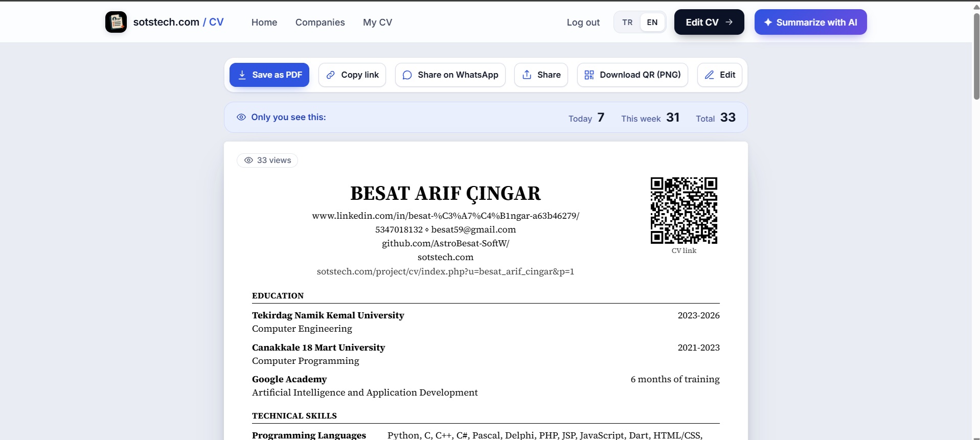Click the download icon in Save as PDF
Viewport: 980px width, 440px height.
coord(242,75)
